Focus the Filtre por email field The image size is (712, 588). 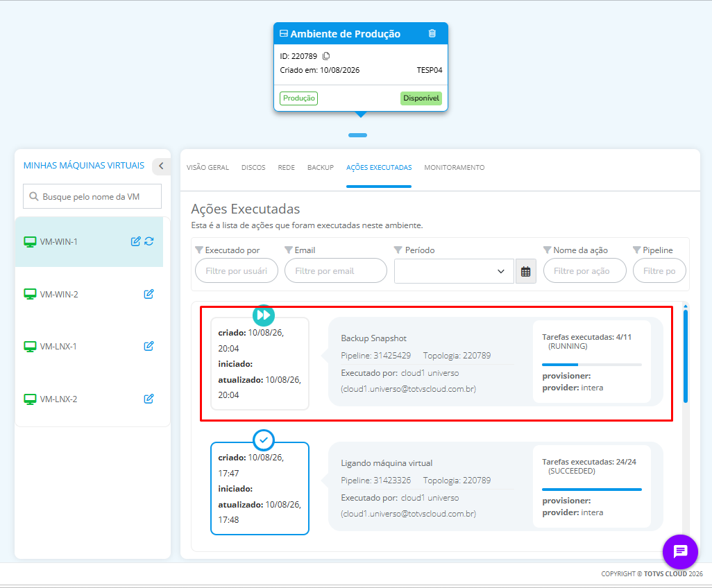(x=336, y=271)
